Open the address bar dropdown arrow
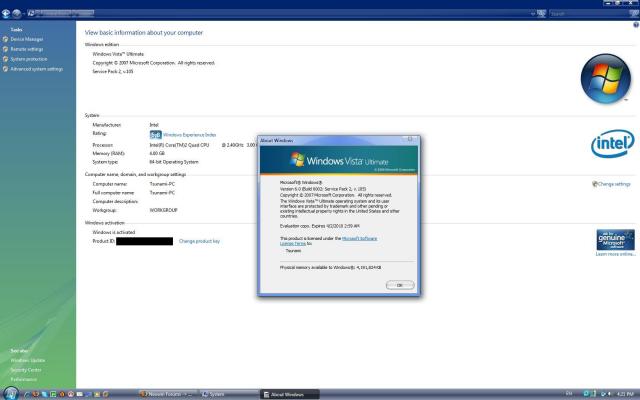The width and height of the screenshot is (640, 400). [533, 14]
